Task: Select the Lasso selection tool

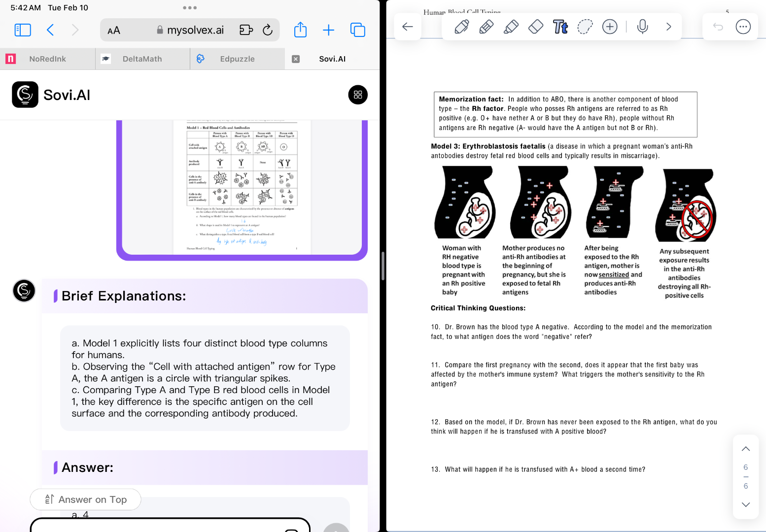Action: (x=585, y=27)
